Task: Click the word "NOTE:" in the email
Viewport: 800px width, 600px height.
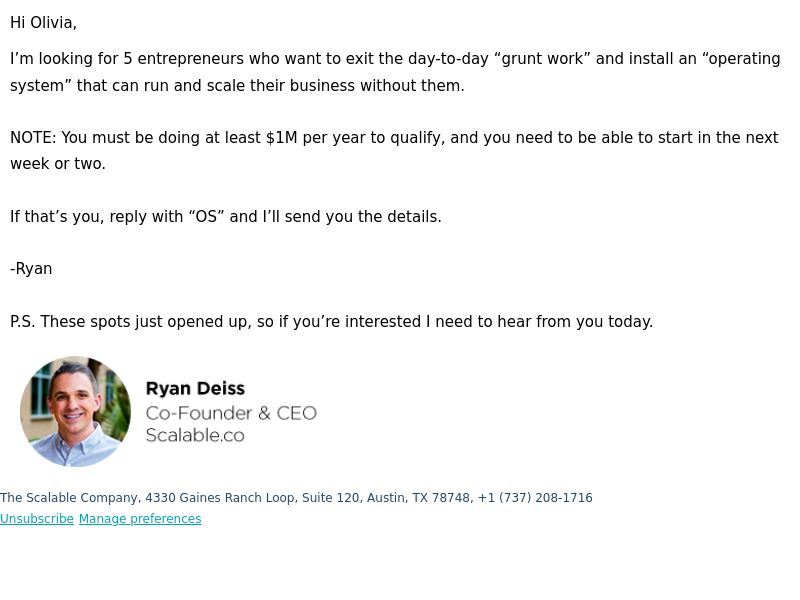Action: point(33,138)
